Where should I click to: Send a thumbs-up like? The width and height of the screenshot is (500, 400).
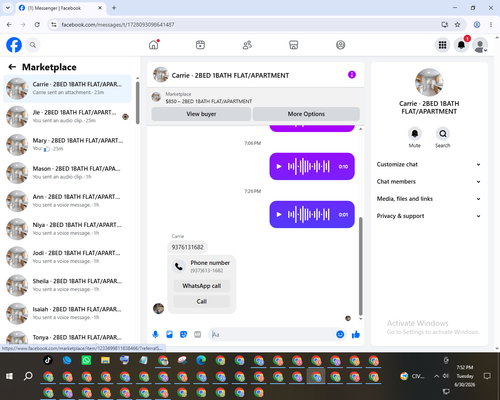pos(356,334)
